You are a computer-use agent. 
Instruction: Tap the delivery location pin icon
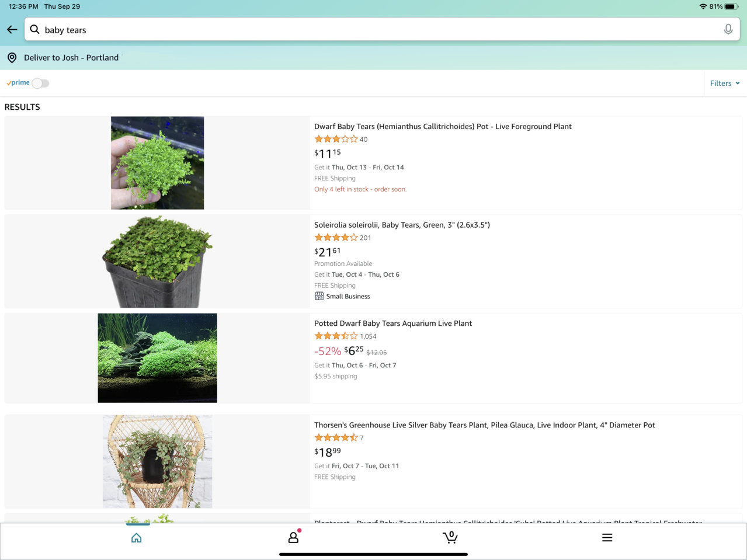(x=12, y=58)
